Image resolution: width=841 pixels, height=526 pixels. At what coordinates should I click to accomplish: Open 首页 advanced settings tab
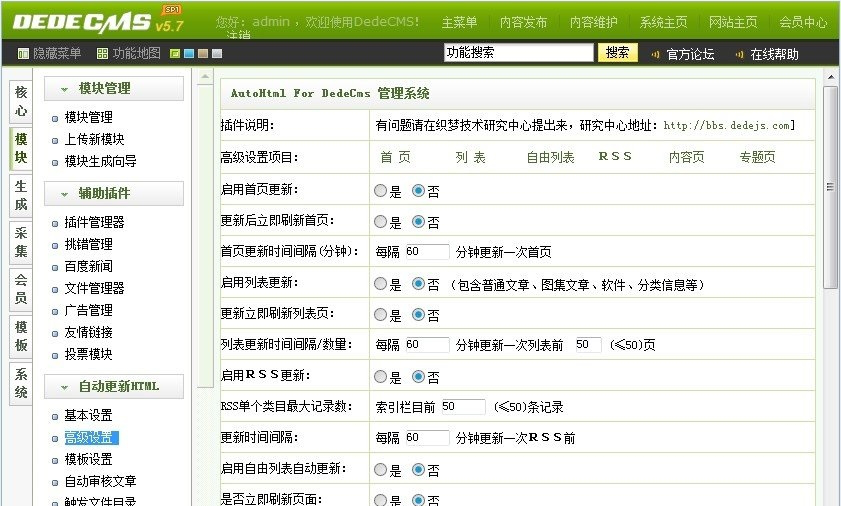click(395, 157)
